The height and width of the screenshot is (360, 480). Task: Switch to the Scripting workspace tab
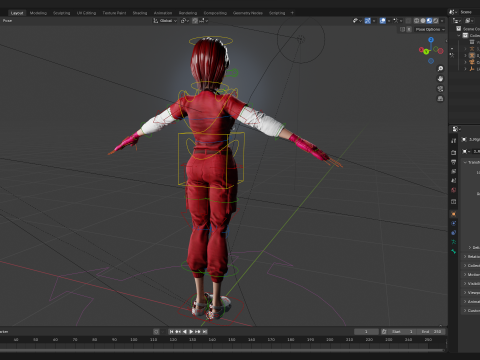pos(277,13)
